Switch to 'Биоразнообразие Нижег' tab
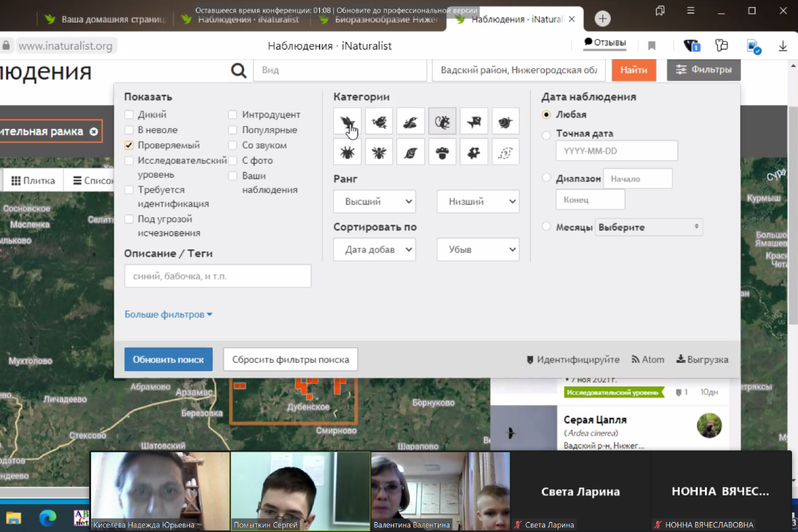Image resolution: width=798 pixels, height=532 pixels. pyautogui.click(x=378, y=19)
